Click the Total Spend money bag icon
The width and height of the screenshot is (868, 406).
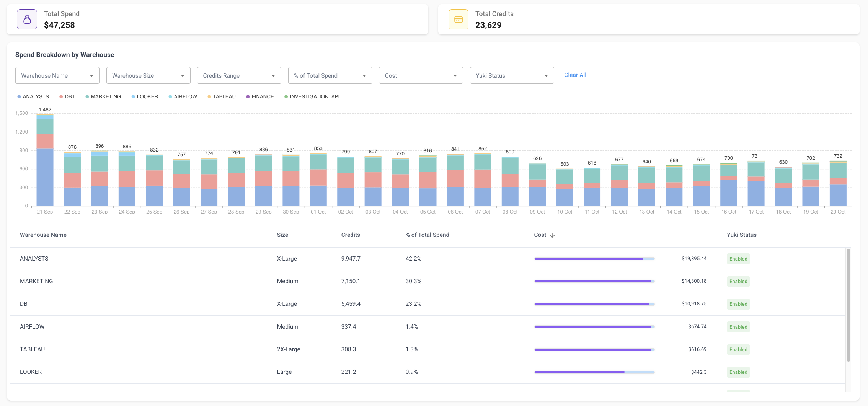click(x=27, y=20)
